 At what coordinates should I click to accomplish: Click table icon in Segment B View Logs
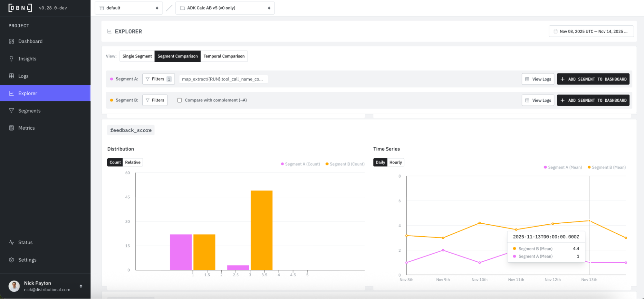[527, 100]
